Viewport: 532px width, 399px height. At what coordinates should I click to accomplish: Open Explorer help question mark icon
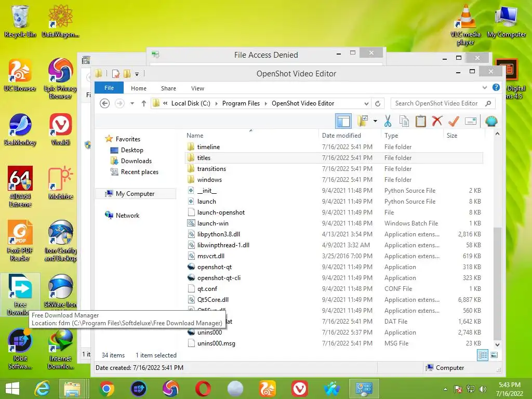point(496,87)
